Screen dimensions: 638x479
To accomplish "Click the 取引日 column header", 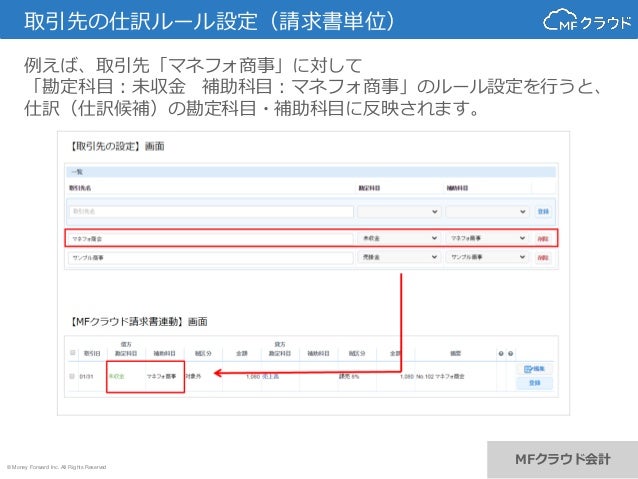I will 92,353.
